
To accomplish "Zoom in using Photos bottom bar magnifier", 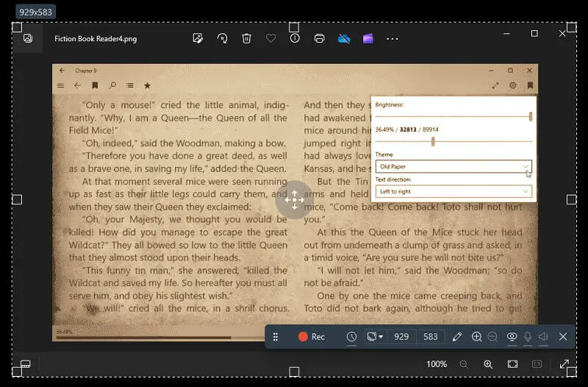I will click(488, 364).
